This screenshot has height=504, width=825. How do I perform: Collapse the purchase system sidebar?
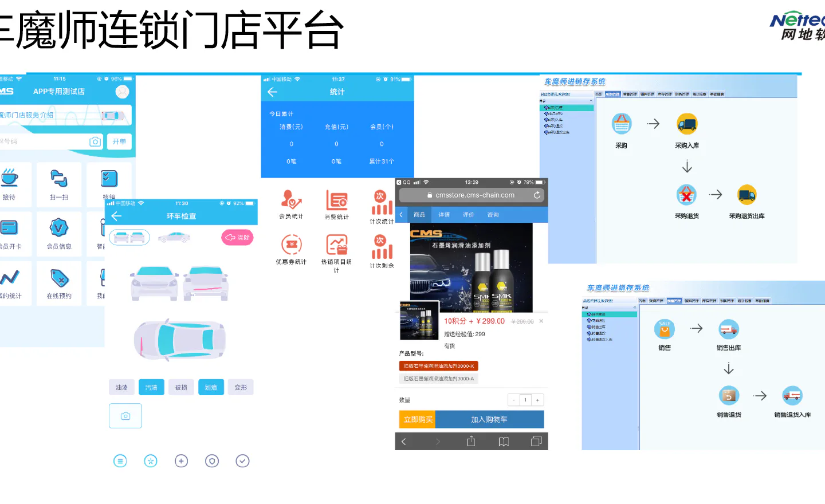tap(591, 101)
